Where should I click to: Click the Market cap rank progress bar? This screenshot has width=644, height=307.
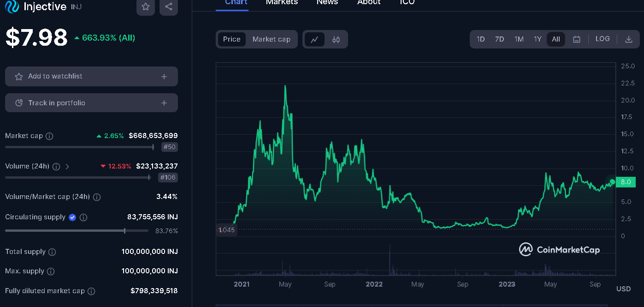(79, 147)
